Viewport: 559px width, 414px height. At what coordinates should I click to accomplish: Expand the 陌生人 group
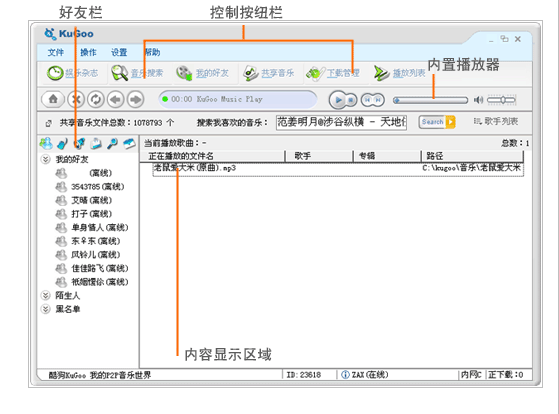(46, 295)
